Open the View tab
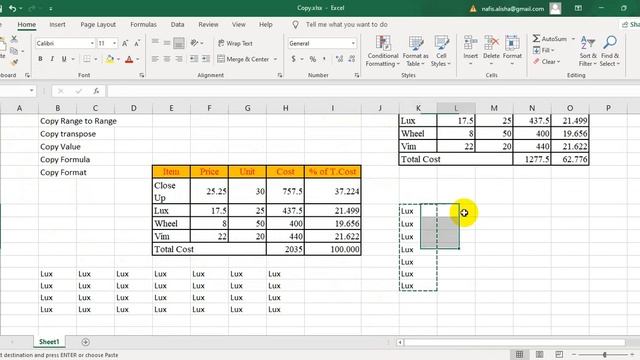This screenshot has height=360, width=640. coord(238,24)
